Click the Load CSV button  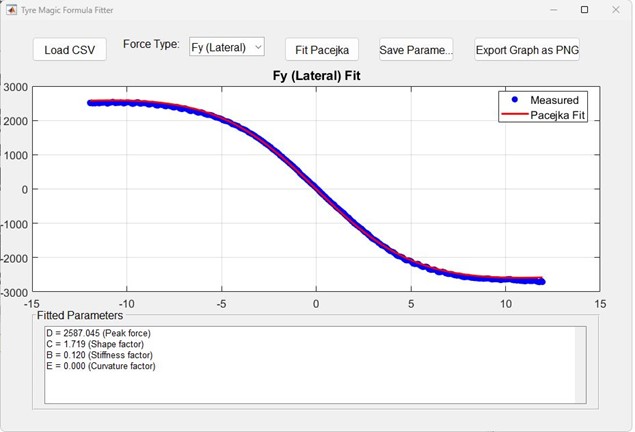click(x=70, y=50)
